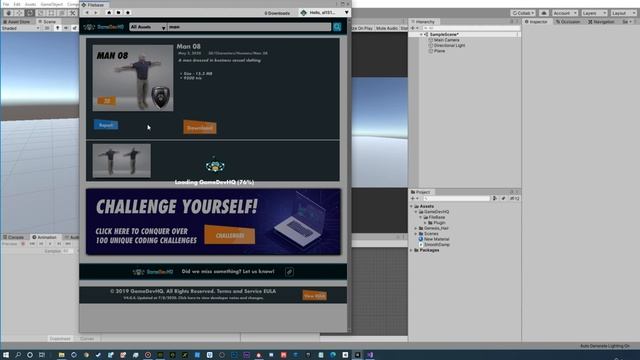Select the Hand tool in Unity toolbar
Viewport: 640px width, 360px height.
(x=8, y=13)
